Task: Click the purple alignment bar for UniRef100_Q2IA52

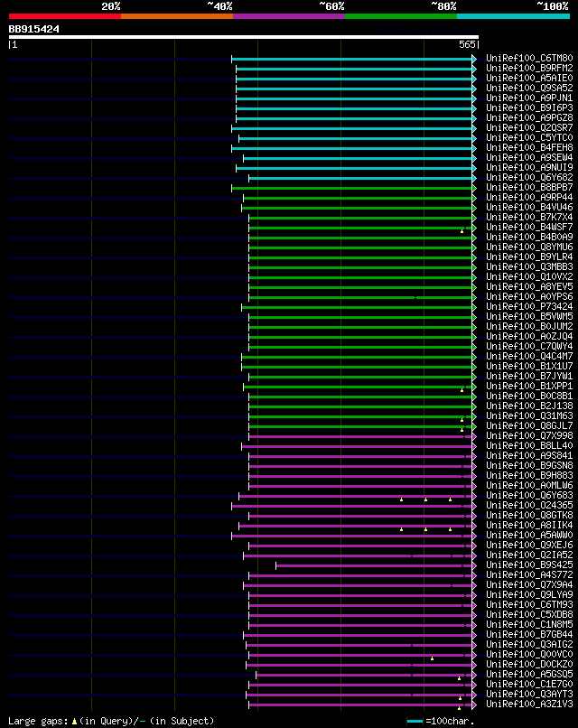Action: coord(358,555)
